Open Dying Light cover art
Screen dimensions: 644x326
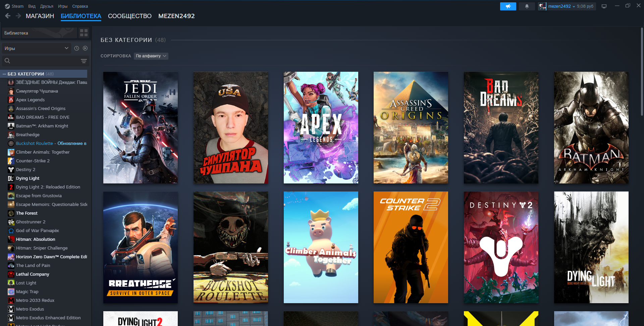591,247
